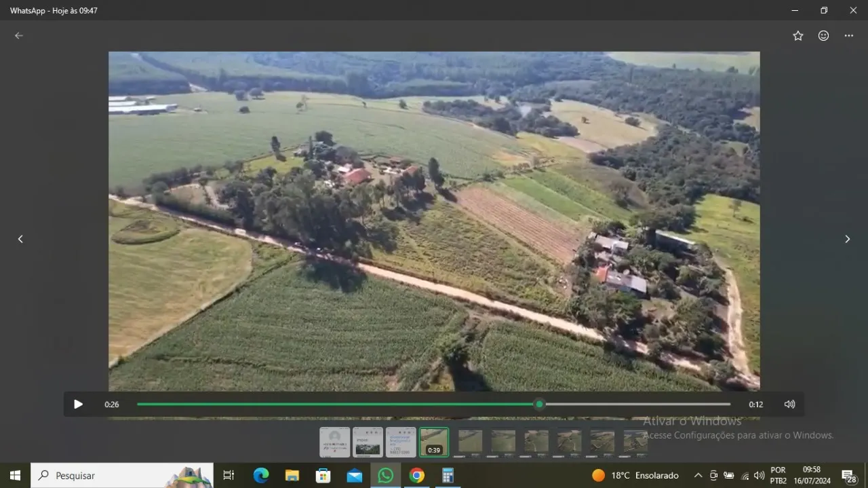Open the Windows Start menu
Image resolution: width=868 pixels, height=488 pixels.
(x=15, y=476)
